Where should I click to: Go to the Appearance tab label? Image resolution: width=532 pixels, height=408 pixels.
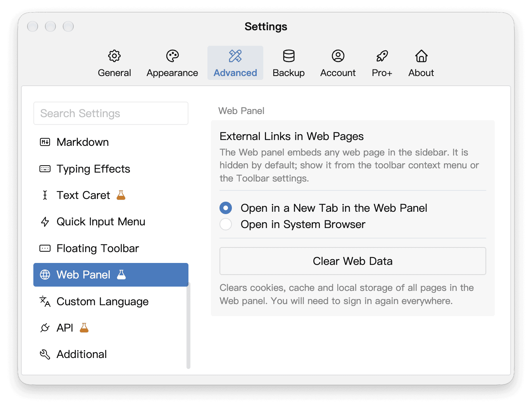tap(172, 73)
